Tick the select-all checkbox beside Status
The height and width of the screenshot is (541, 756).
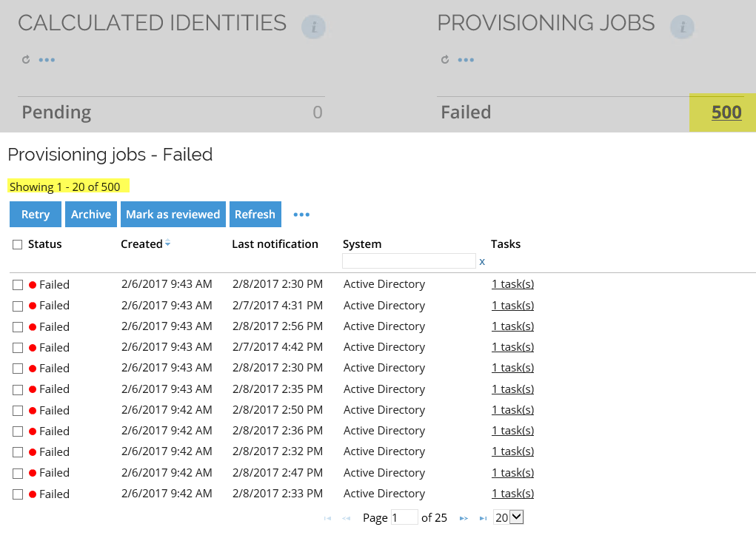pos(17,245)
